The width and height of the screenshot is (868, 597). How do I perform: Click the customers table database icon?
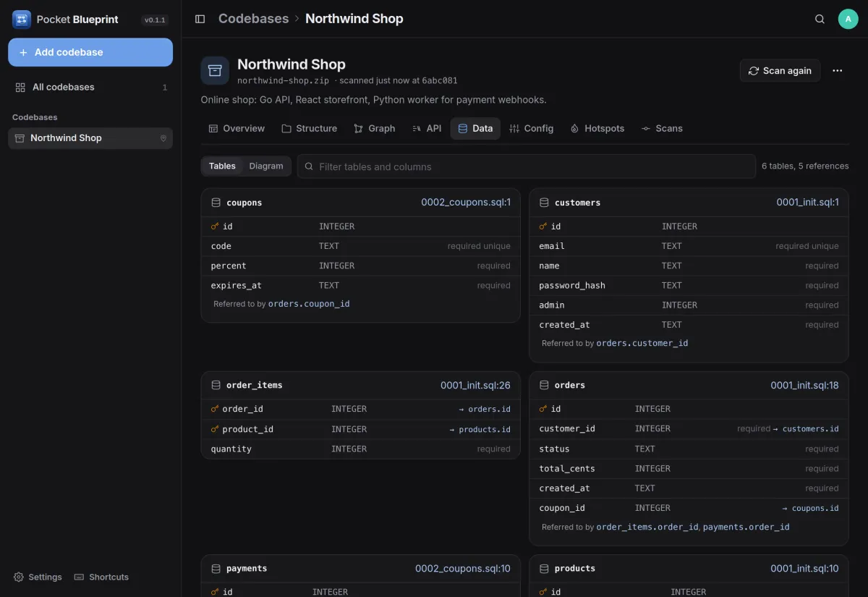click(x=544, y=203)
